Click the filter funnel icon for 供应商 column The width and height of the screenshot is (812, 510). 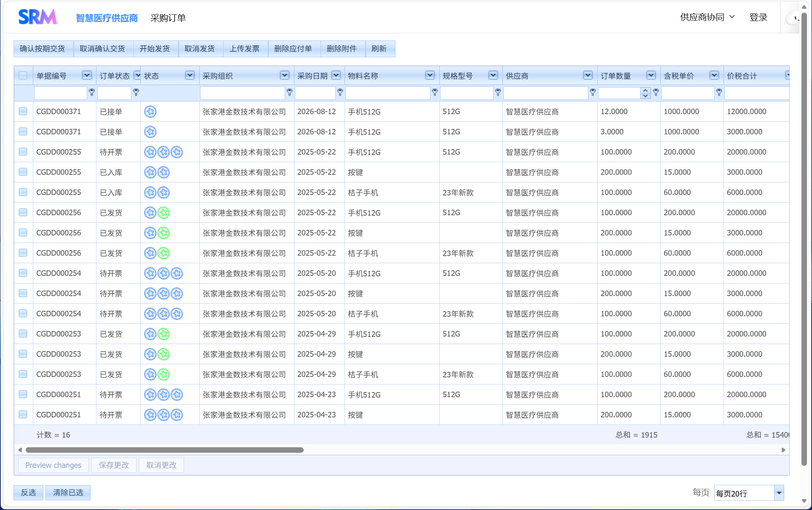click(x=593, y=92)
